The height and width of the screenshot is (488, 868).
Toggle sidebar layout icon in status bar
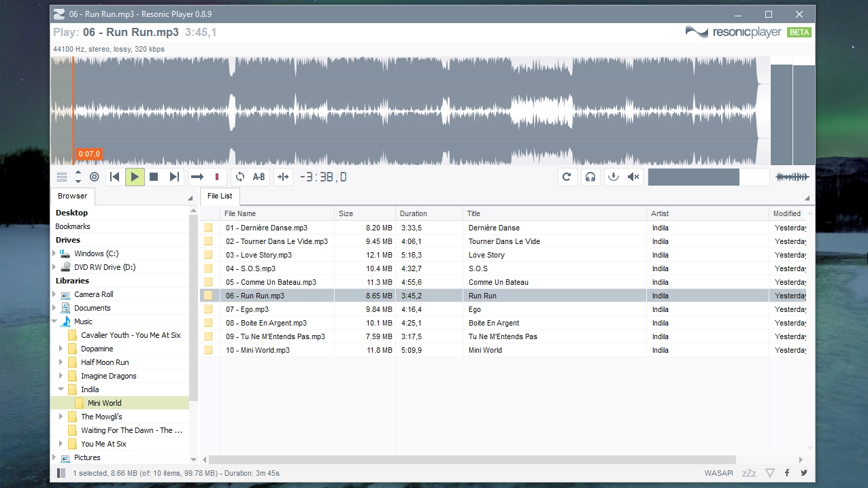pyautogui.click(x=61, y=473)
